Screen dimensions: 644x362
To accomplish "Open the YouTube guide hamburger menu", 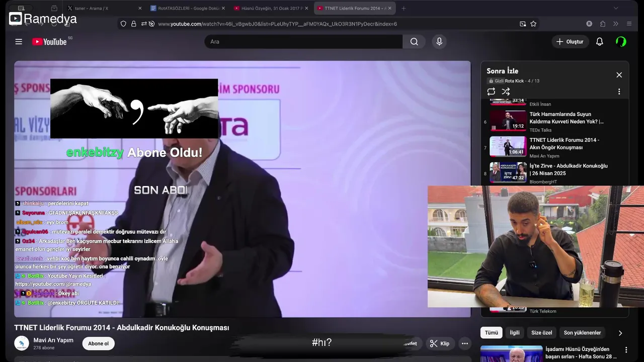I will tap(19, 42).
